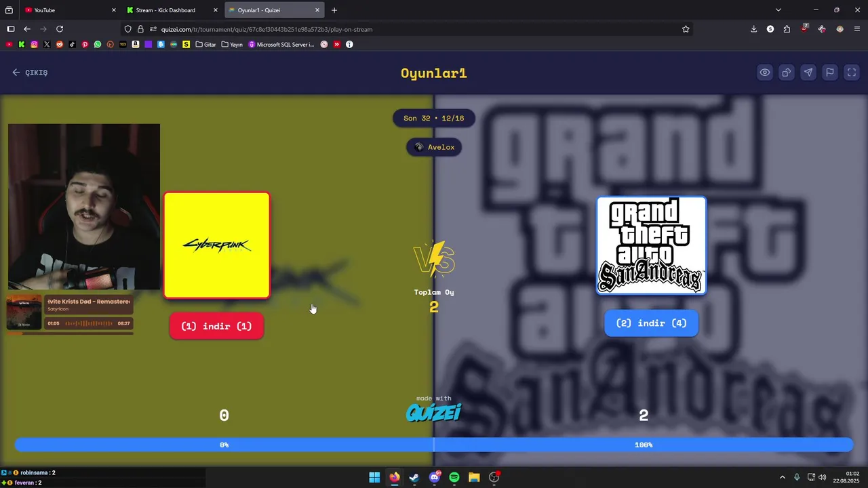The width and height of the screenshot is (868, 488).
Task: Open File Explorer from the taskbar
Action: pyautogui.click(x=474, y=477)
